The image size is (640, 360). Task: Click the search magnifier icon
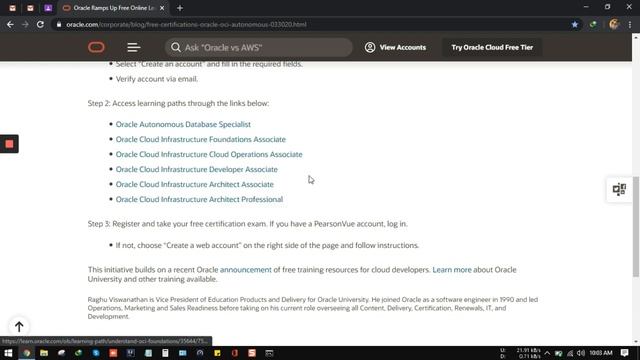pyautogui.click(x=176, y=47)
